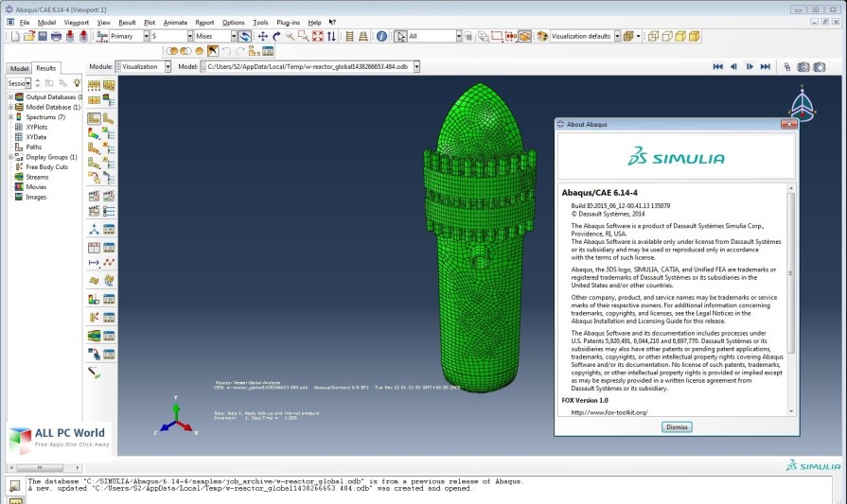Jump to last frame
This screenshot has height=504, width=847.
766,67
